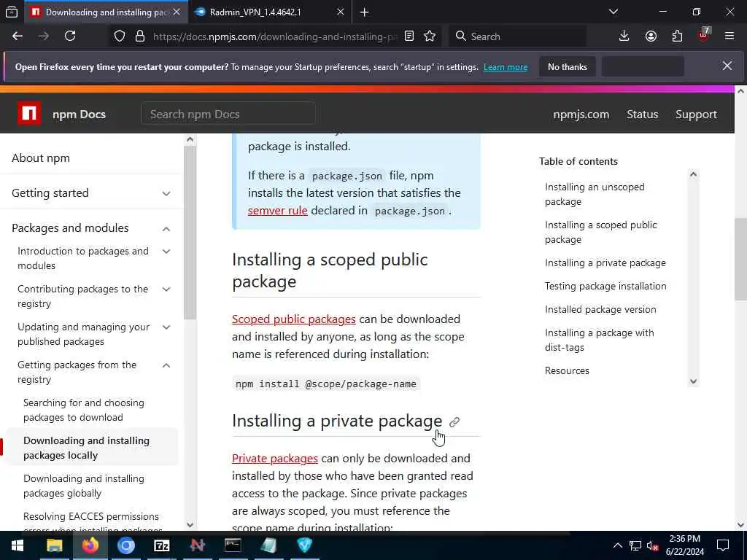Viewport: 747px width, 560px height.
Task: Go back to previous page
Action: (x=18, y=36)
